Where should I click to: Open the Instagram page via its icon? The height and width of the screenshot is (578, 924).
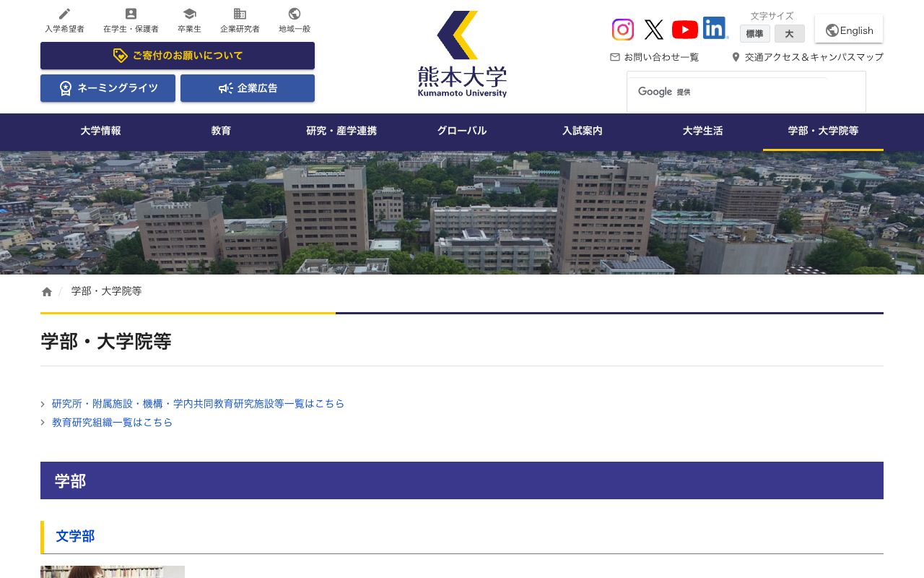tap(623, 30)
